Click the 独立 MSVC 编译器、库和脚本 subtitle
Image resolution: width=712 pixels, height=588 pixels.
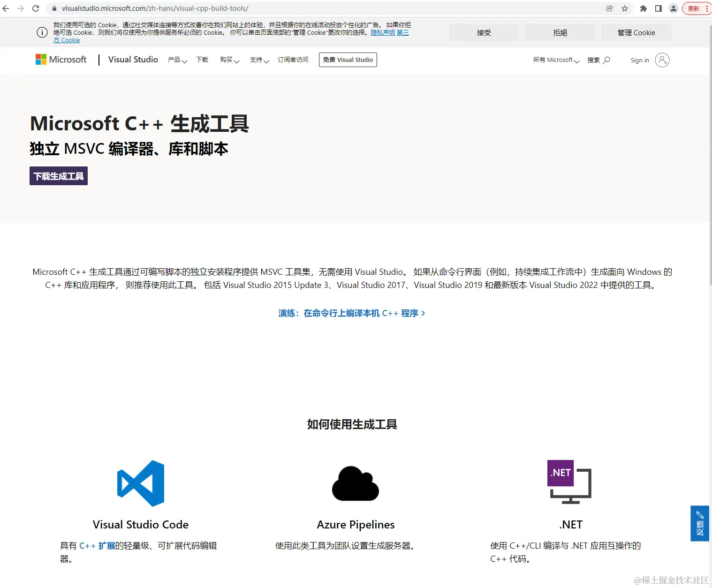tap(129, 149)
